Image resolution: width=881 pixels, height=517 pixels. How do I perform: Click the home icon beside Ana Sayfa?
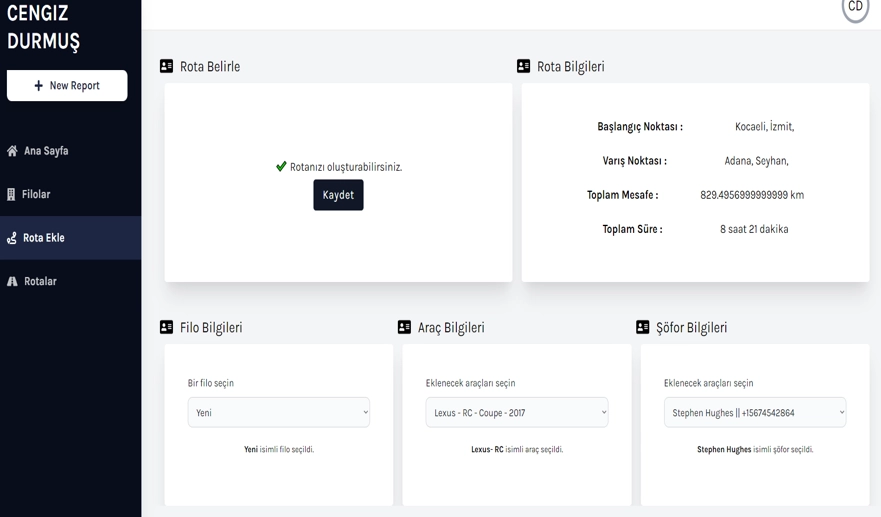pyautogui.click(x=12, y=151)
